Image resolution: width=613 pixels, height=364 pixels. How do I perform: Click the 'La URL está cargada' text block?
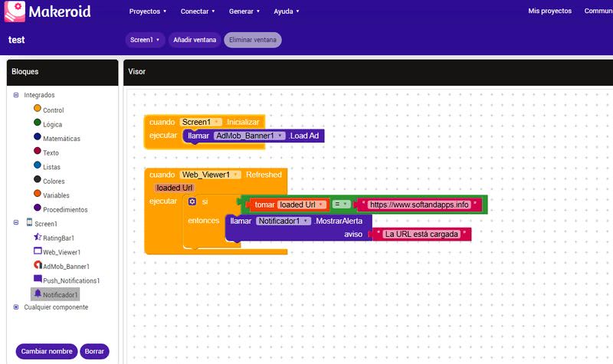click(421, 234)
